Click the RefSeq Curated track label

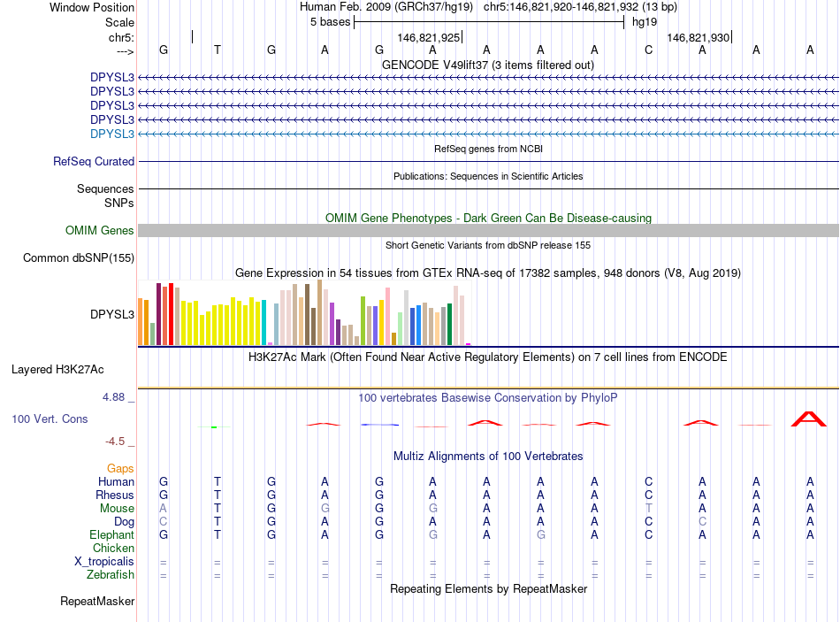pos(94,161)
